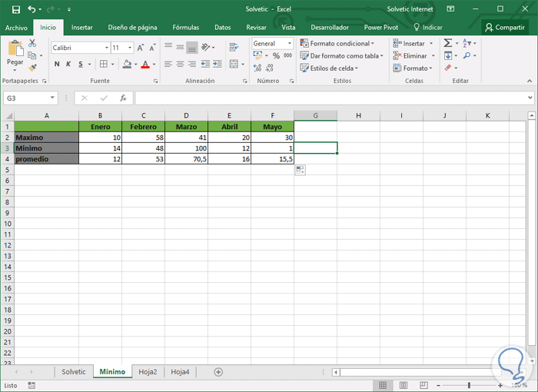Screen dimensions: 538x392
Task: Apply red font color with the A icon
Action: coord(145,64)
